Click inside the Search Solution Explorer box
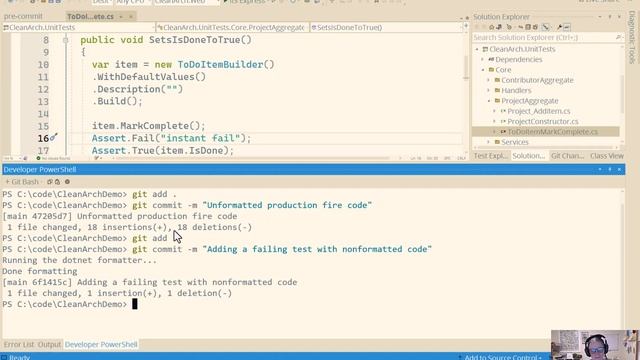 click(543, 38)
